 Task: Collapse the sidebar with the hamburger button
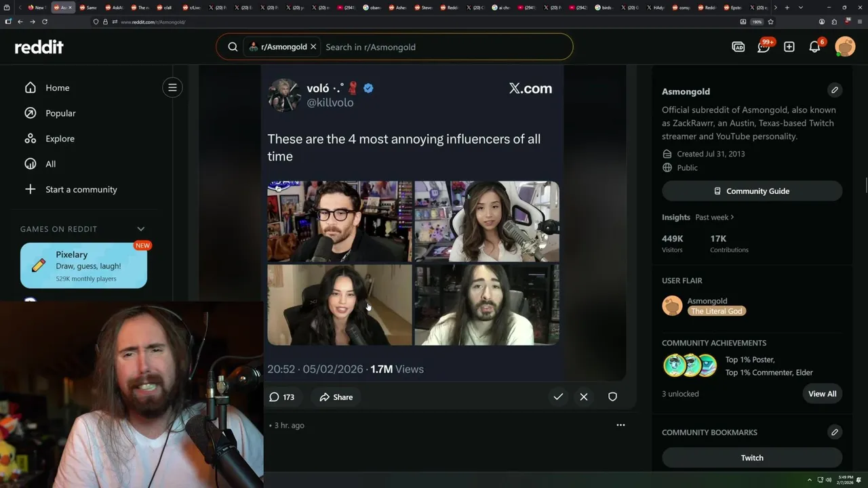(172, 87)
